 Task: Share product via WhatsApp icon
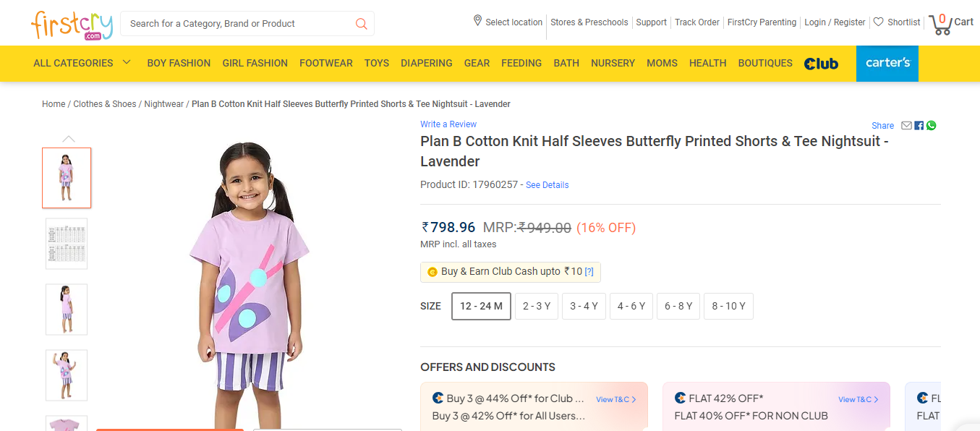[932, 126]
